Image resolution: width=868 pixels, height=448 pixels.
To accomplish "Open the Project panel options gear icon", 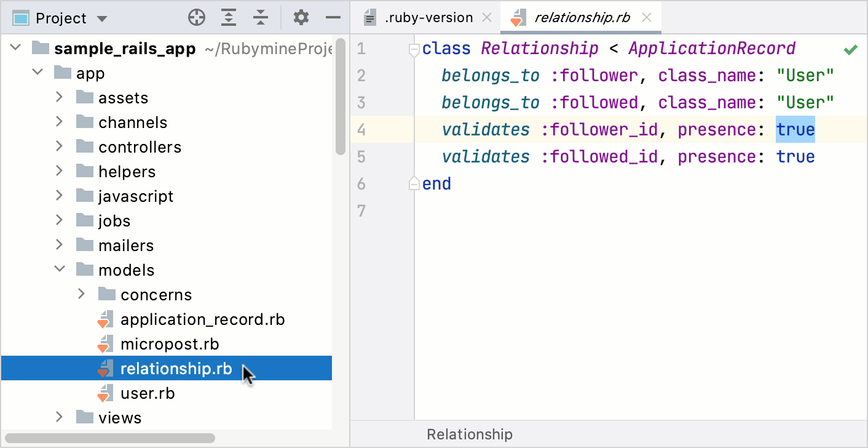I will coord(301,17).
